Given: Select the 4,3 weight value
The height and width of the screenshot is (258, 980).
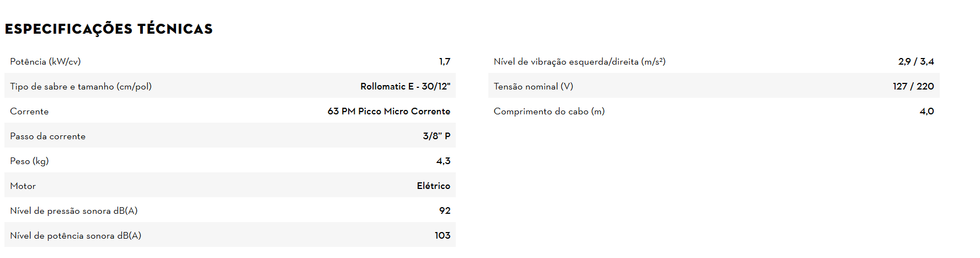Looking at the screenshot, I should [x=443, y=161].
